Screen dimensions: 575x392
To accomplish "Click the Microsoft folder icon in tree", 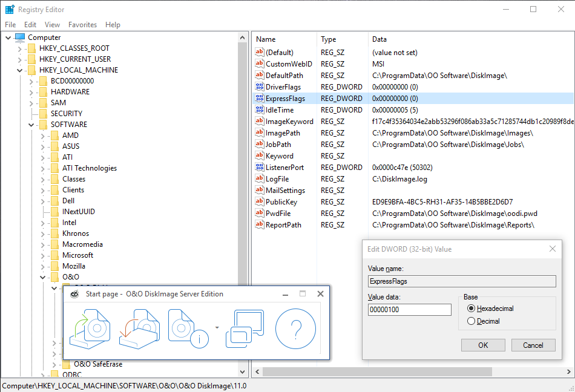I will (54, 255).
